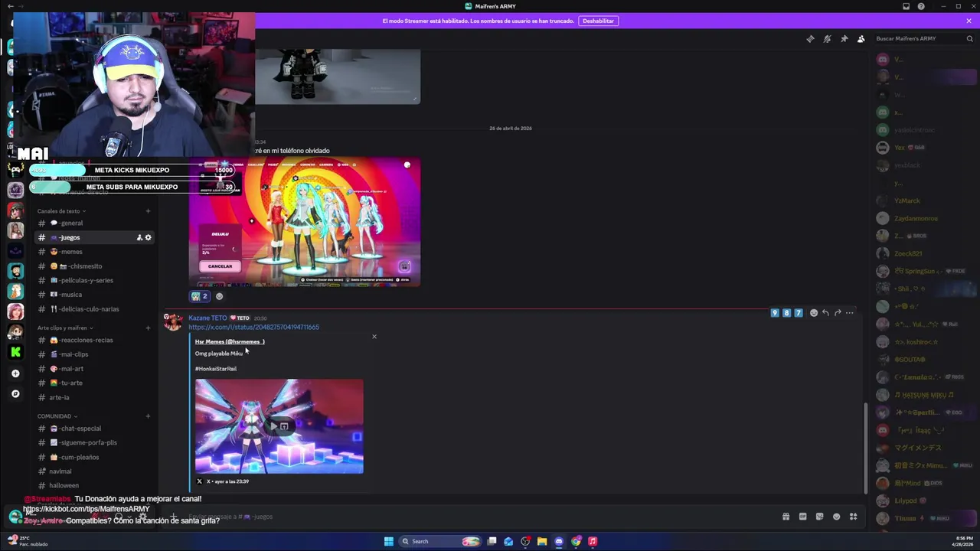The image size is (980, 551).
Task: Click the chat scrollbar thumb
Action: tap(867, 448)
